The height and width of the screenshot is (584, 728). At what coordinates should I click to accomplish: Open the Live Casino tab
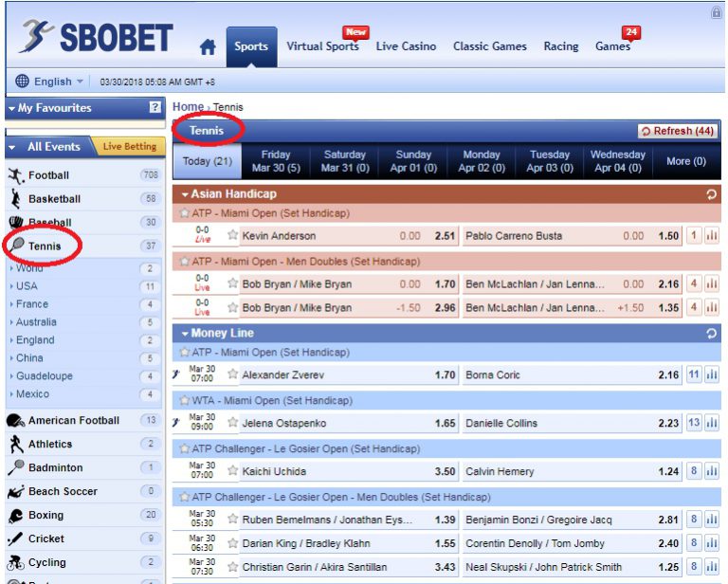point(406,46)
